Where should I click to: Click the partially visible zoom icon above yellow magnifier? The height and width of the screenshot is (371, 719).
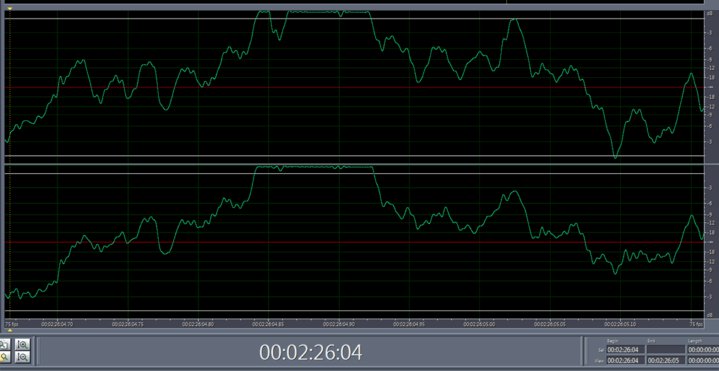pos(4,344)
